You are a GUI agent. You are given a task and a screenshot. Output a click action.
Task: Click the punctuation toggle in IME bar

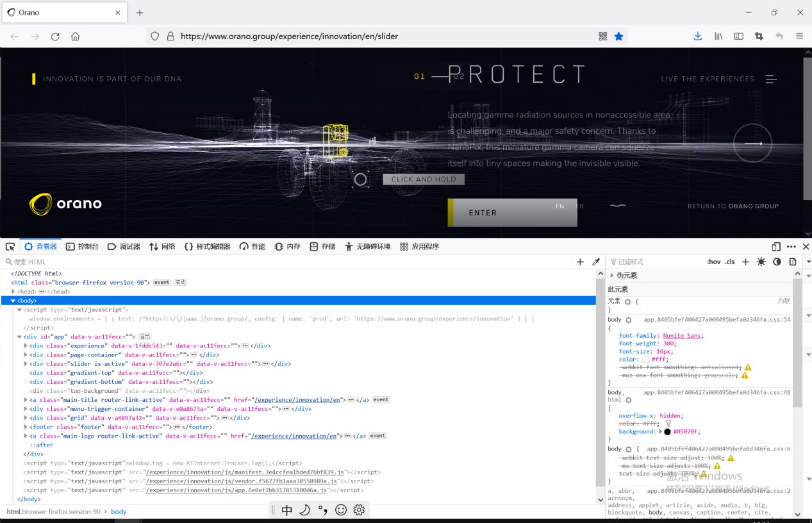coord(323,510)
